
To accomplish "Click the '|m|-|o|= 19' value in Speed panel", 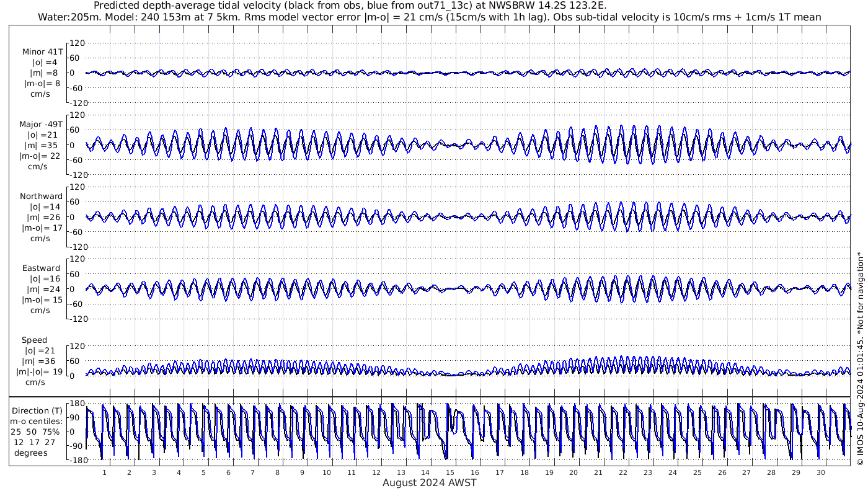I will pos(38,372).
